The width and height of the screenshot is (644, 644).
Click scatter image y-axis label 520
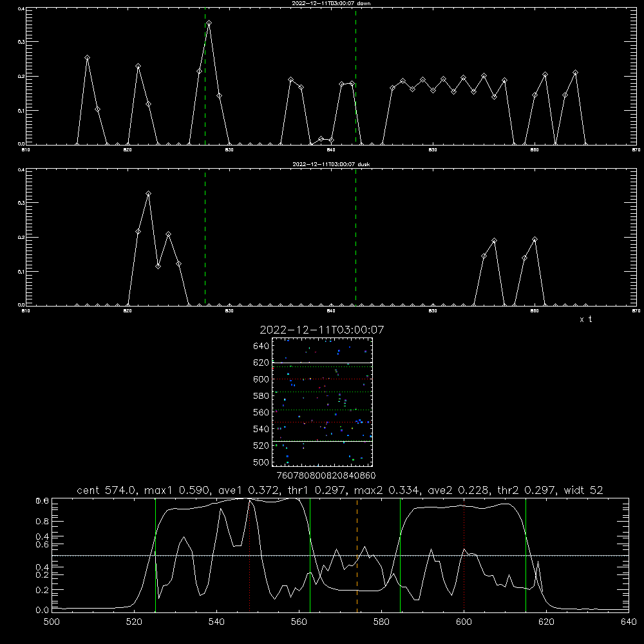coord(261,446)
